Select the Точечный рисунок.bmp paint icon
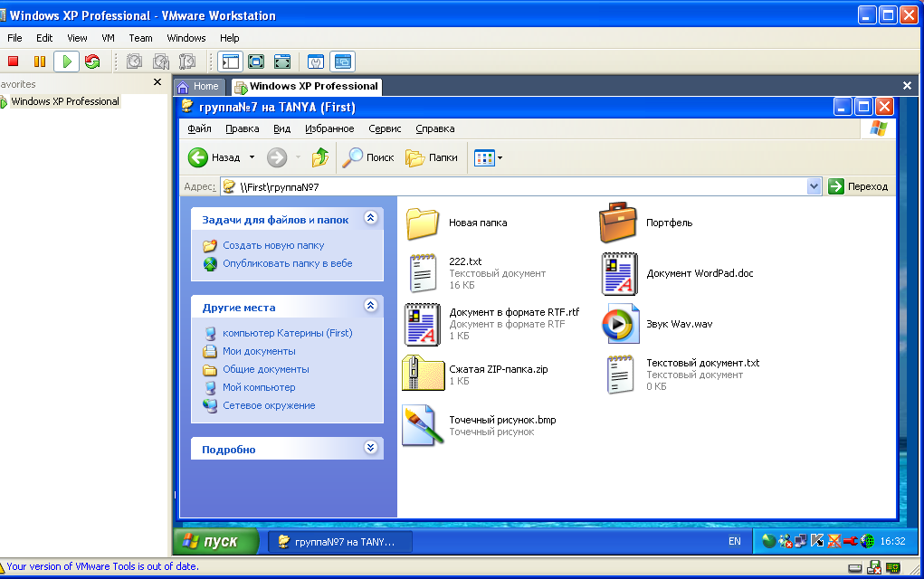Screen dimensions: 924x579 tap(422, 425)
